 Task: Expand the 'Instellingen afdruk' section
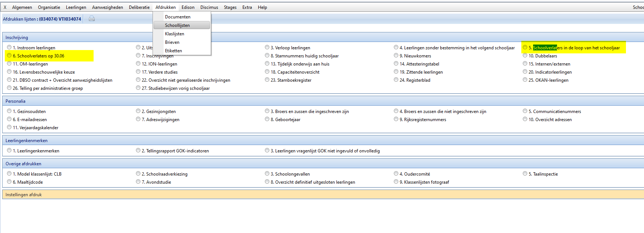coord(24,195)
